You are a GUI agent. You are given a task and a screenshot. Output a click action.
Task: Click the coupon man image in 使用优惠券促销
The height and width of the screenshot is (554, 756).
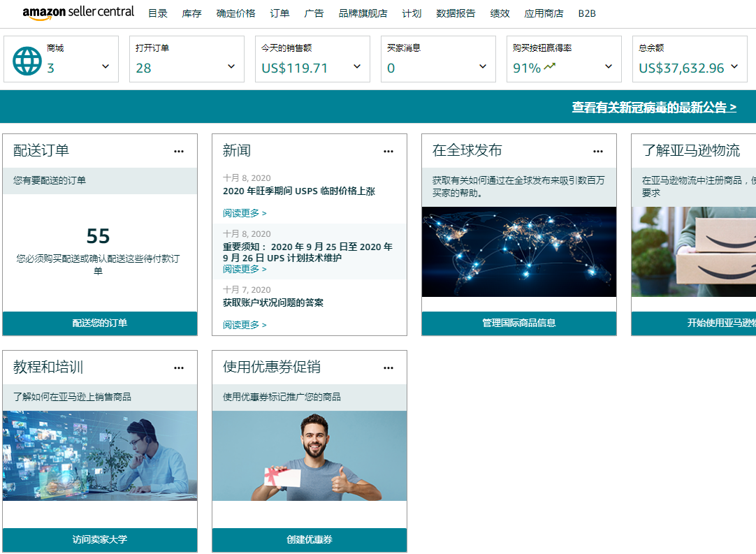[310, 455]
